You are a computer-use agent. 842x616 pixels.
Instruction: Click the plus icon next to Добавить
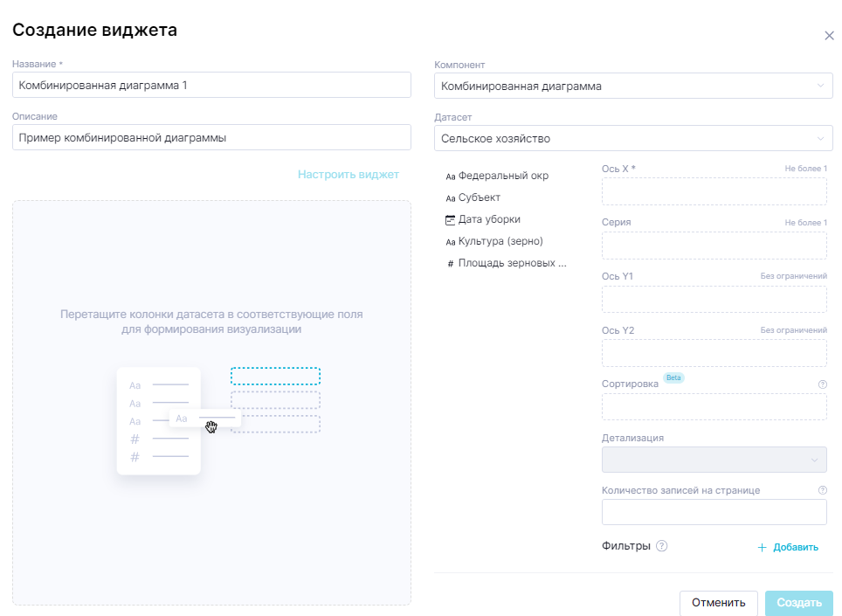762,548
